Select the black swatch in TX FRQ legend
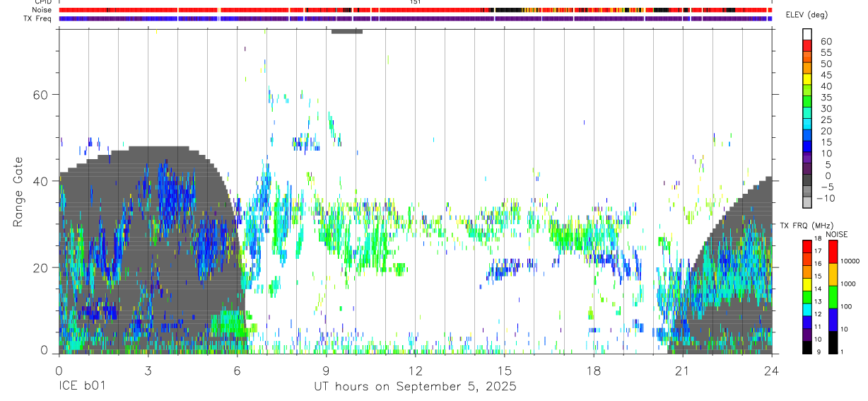The height and width of the screenshot is (401, 868). 807,347
